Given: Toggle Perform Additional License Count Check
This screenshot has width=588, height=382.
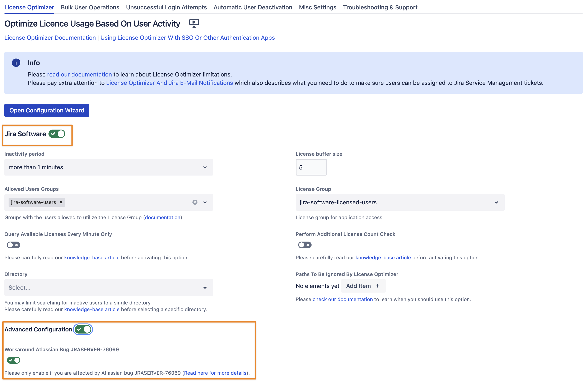Looking at the screenshot, I should point(305,245).
